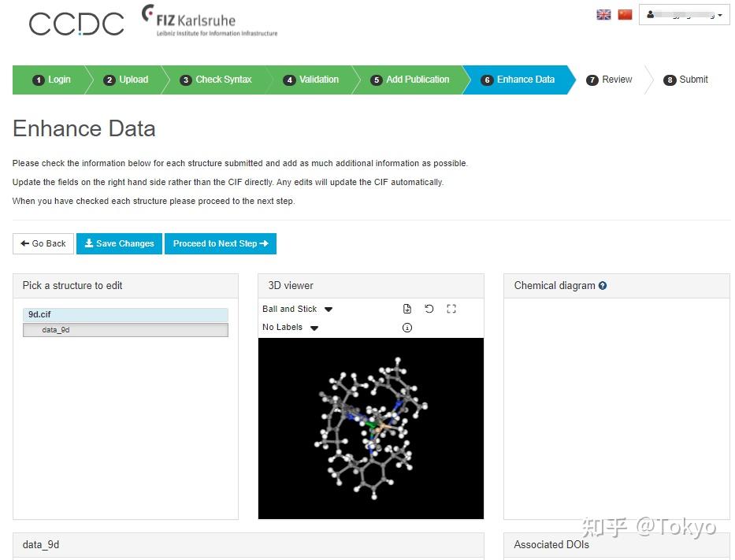Open No Labels dropdown
735x560 pixels.
click(x=290, y=328)
